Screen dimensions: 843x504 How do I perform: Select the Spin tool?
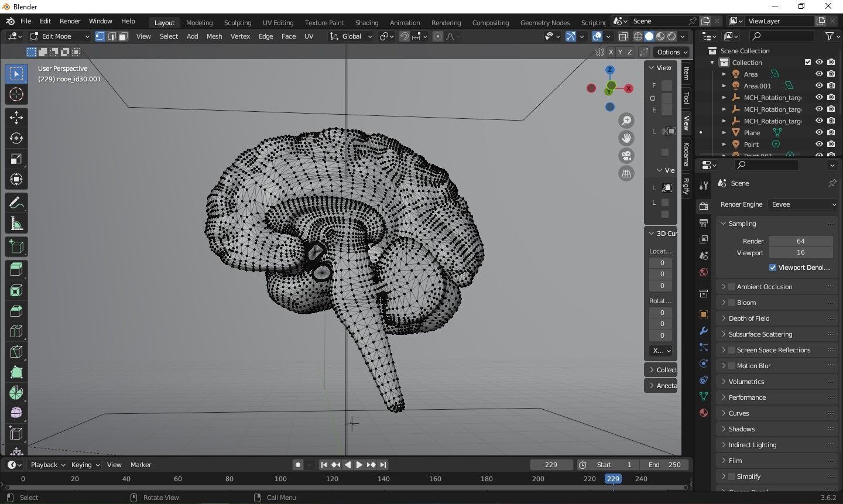pyautogui.click(x=16, y=393)
